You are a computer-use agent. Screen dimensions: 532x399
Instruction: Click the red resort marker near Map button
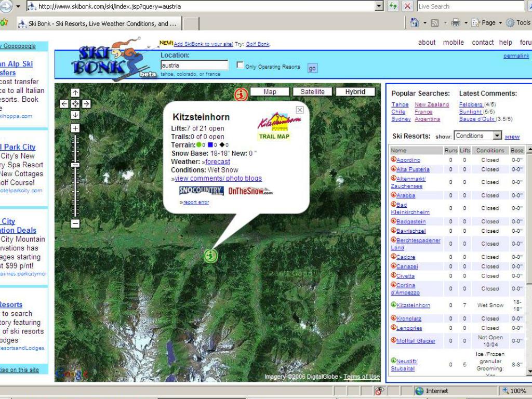[x=241, y=95]
